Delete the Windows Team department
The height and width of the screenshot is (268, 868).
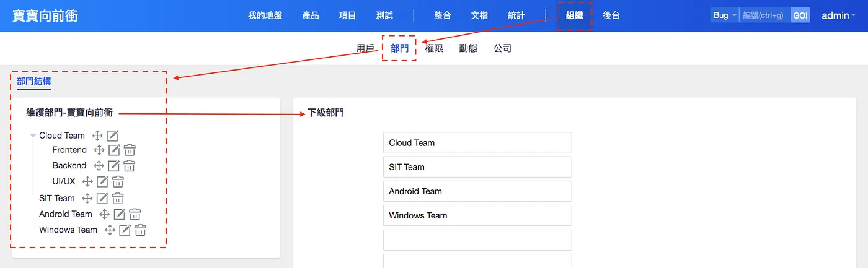140,230
